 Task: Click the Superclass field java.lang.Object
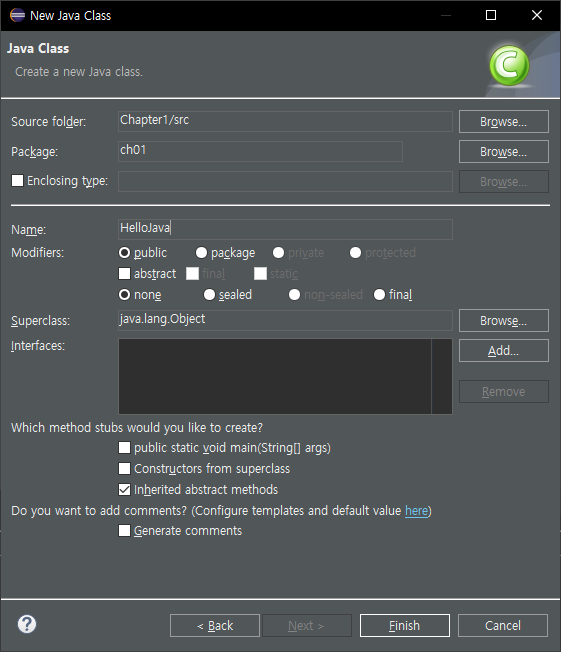285,320
